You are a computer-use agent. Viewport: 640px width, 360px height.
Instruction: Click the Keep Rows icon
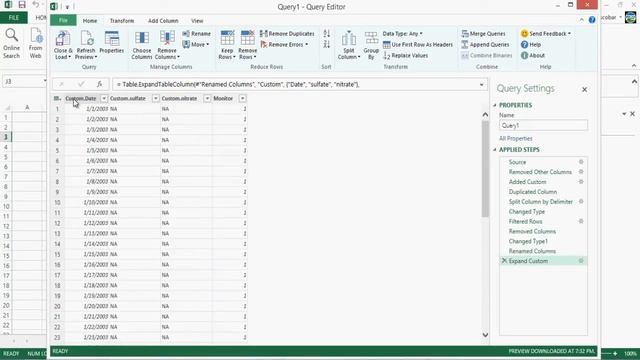click(227, 38)
